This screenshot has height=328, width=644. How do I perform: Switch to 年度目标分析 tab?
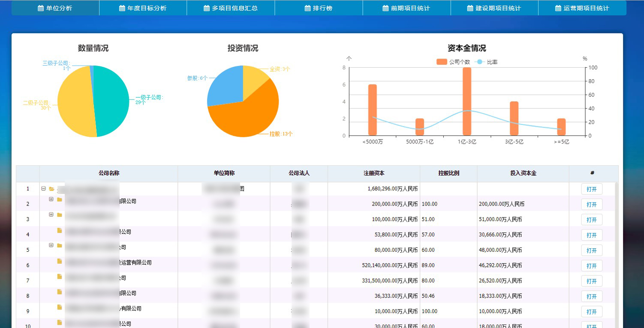pyautogui.click(x=143, y=8)
